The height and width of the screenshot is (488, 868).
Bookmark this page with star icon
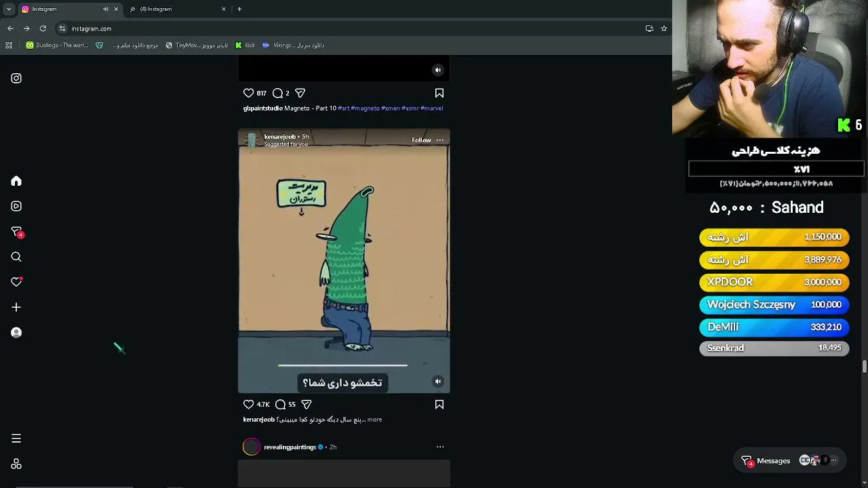pos(664,28)
